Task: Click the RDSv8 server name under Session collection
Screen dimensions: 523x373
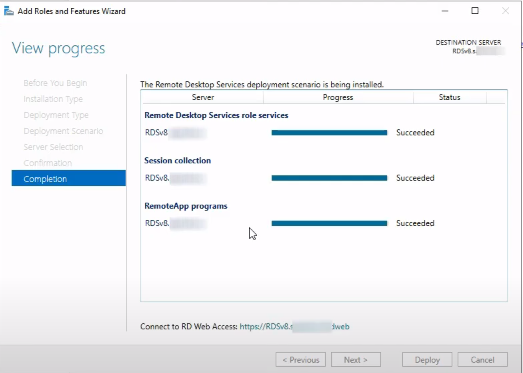Action: (175, 178)
